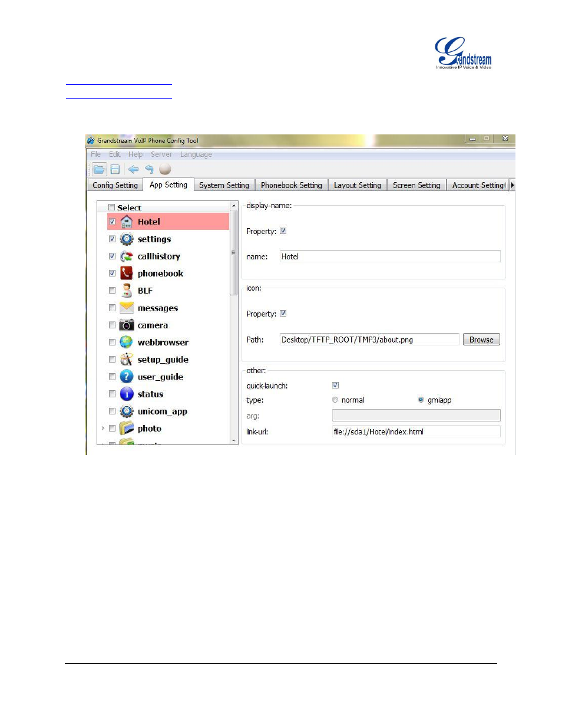Switch to the Phonebook Setting tab

coord(292,185)
